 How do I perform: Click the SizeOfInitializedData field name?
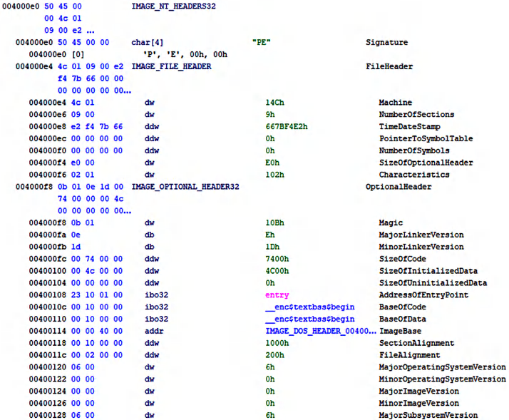pos(428,271)
